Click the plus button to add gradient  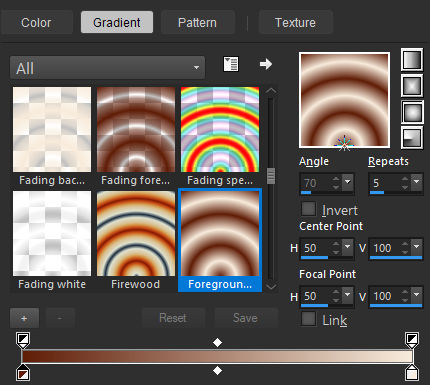pos(24,318)
